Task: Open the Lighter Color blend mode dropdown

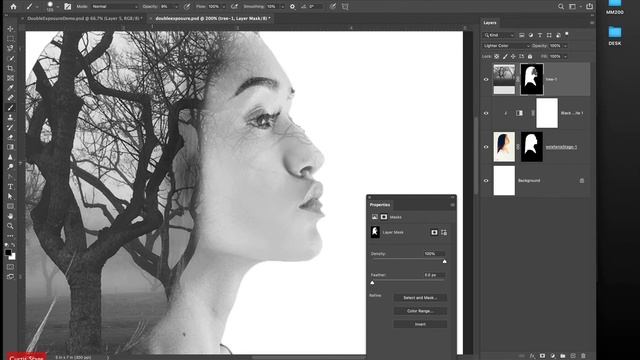Action: (506, 46)
